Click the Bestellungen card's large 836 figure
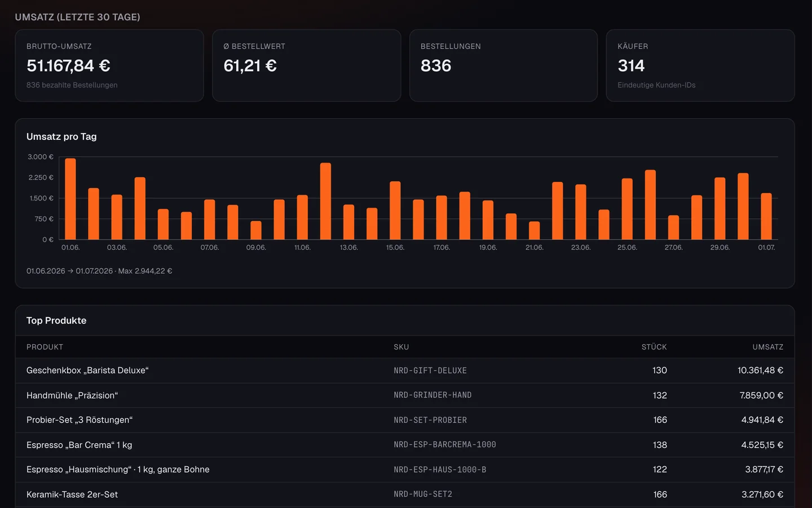812x508 pixels. tap(436, 66)
